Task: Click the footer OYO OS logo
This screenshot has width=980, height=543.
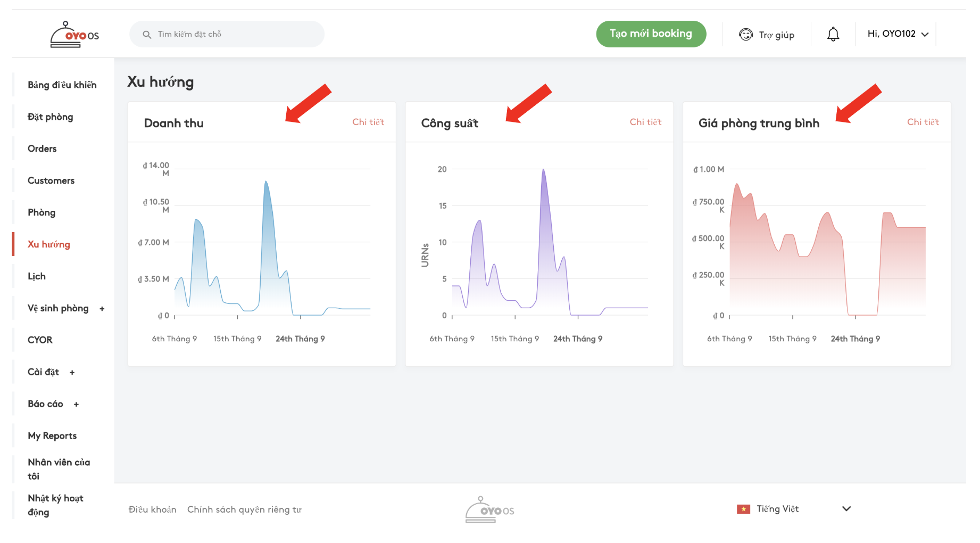Action: [x=489, y=510]
